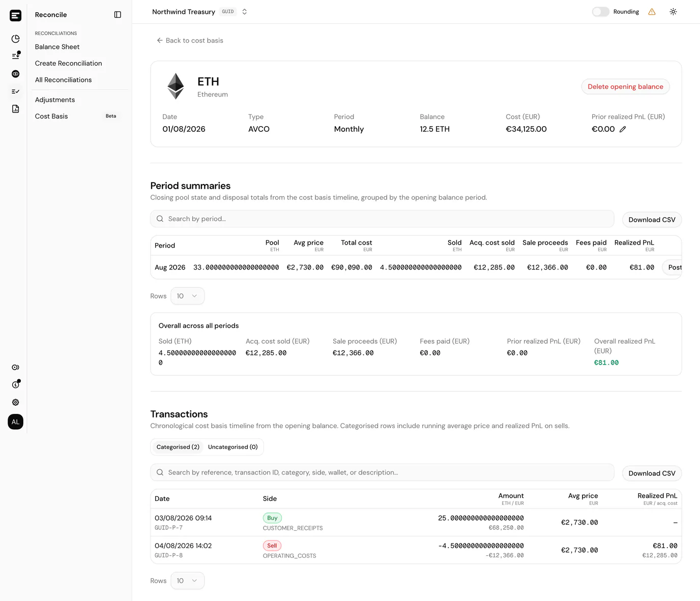Click transaction reference GUID-P-8

tap(168, 555)
